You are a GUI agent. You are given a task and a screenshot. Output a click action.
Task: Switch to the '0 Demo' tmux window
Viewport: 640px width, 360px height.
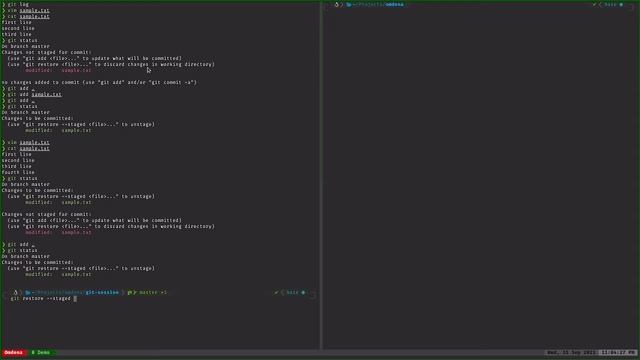coord(41,352)
